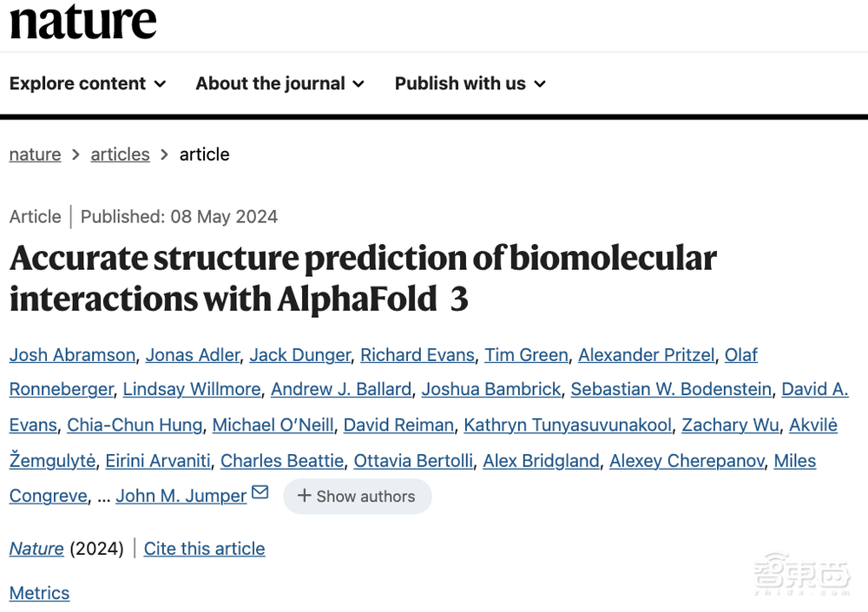
Task: Expand the Publish with us dropdown
Action: (470, 83)
